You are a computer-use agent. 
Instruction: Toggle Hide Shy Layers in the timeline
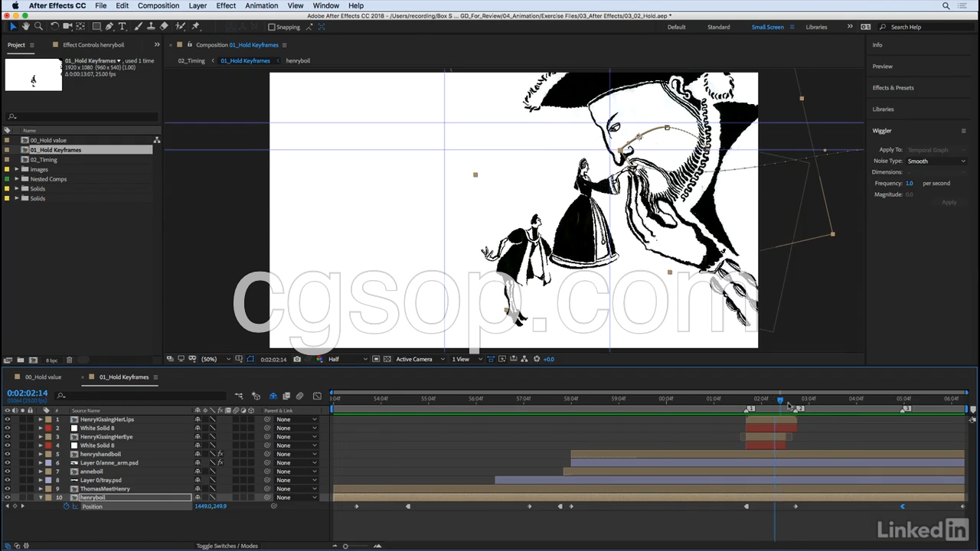tap(273, 396)
